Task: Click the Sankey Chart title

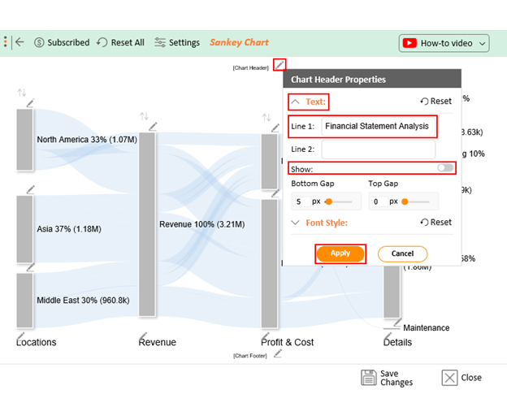Action: pyautogui.click(x=239, y=42)
